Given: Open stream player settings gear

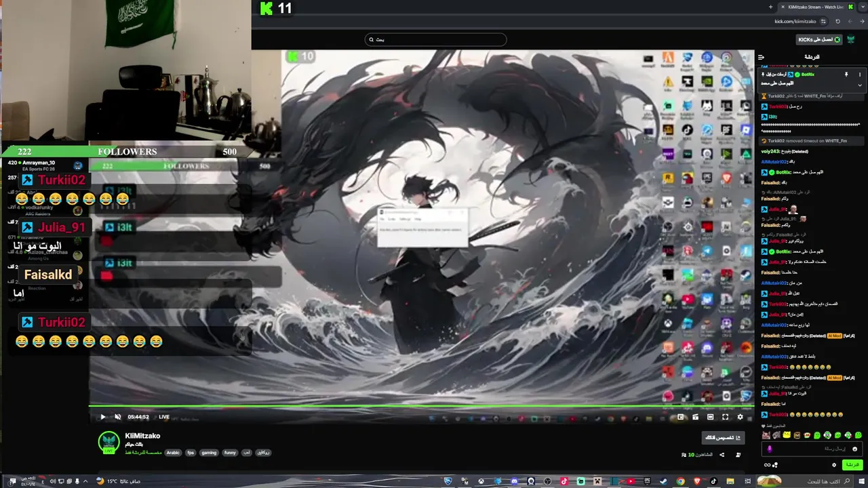Looking at the screenshot, I should coord(740,417).
